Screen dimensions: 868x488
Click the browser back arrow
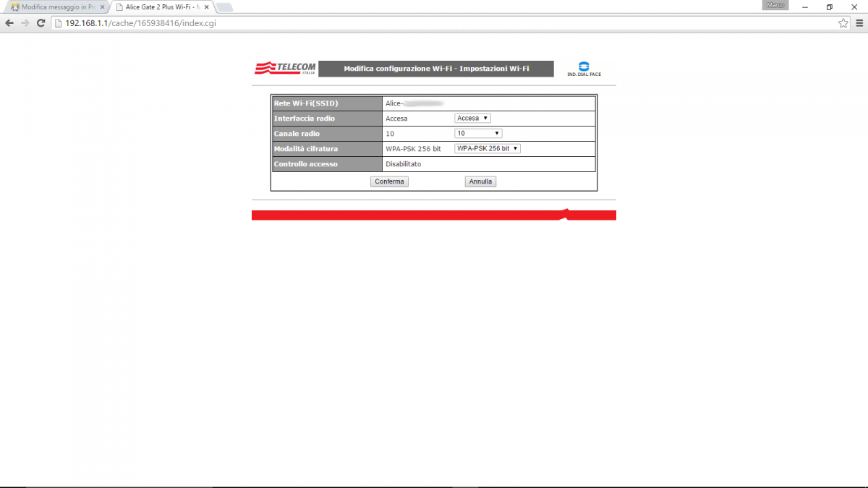click(9, 23)
